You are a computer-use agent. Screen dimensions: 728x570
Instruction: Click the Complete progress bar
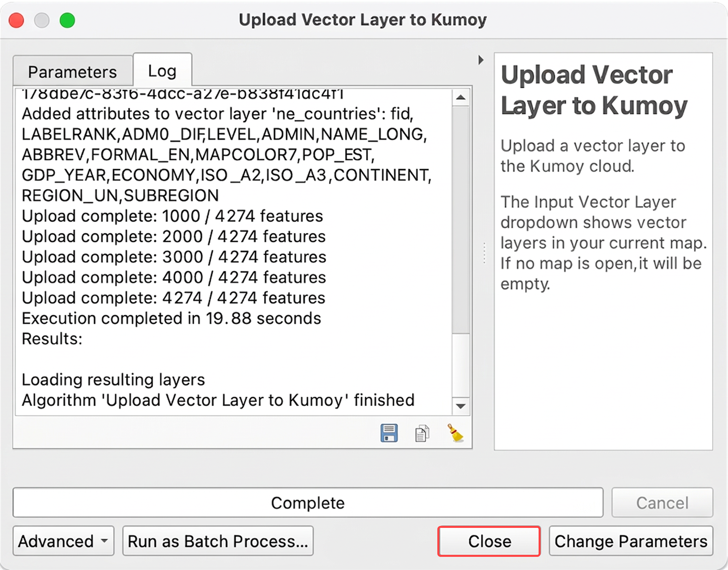pos(307,503)
